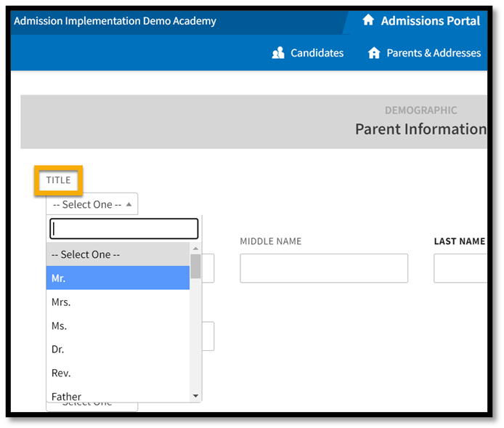Click the title list scrollbar thumb
504x428 pixels.
[x=195, y=266]
